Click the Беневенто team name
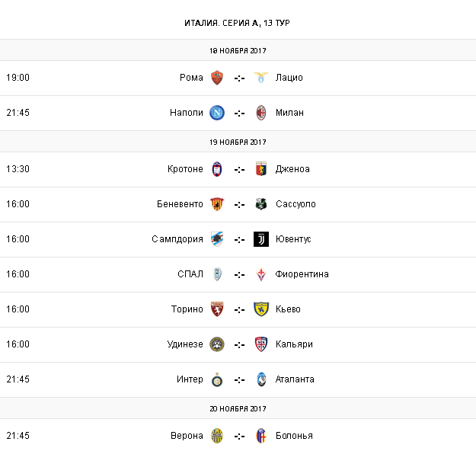The image size is (476, 451). tap(180, 204)
